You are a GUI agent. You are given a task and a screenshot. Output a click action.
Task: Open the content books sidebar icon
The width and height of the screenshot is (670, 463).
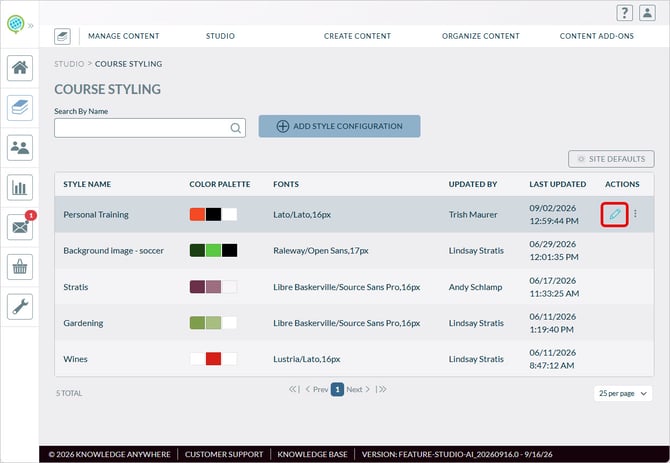pyautogui.click(x=20, y=108)
